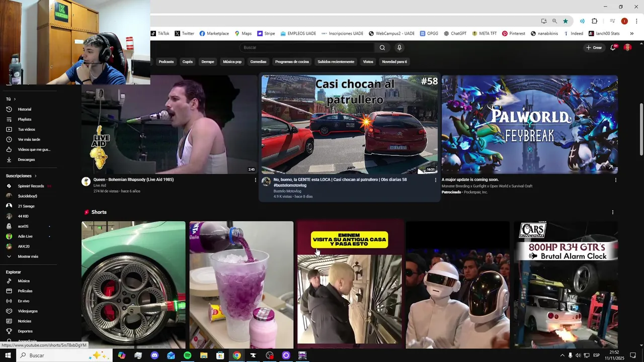This screenshot has height=362, width=644.
Task: Open $uicideboy$ subscription channel
Action: tap(28, 196)
